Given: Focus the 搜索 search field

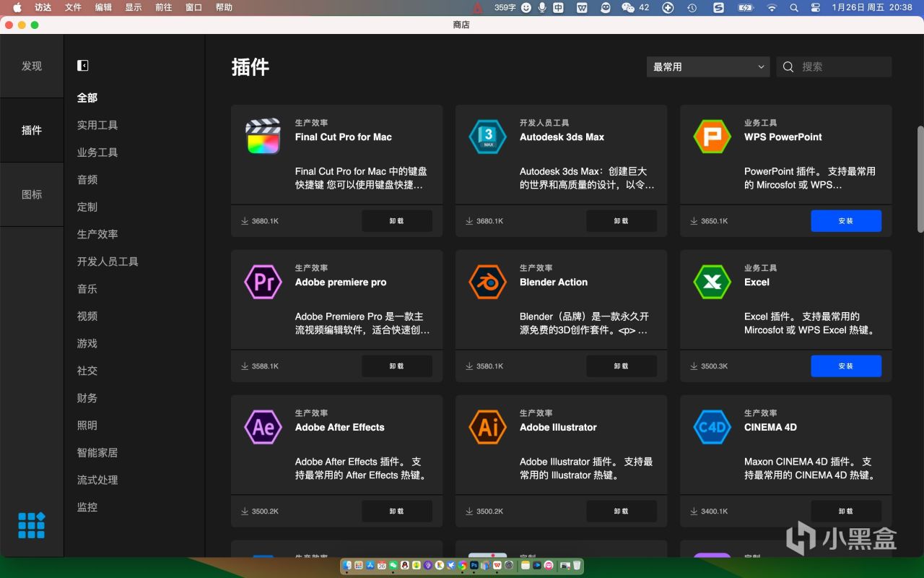Looking at the screenshot, I should coord(834,66).
